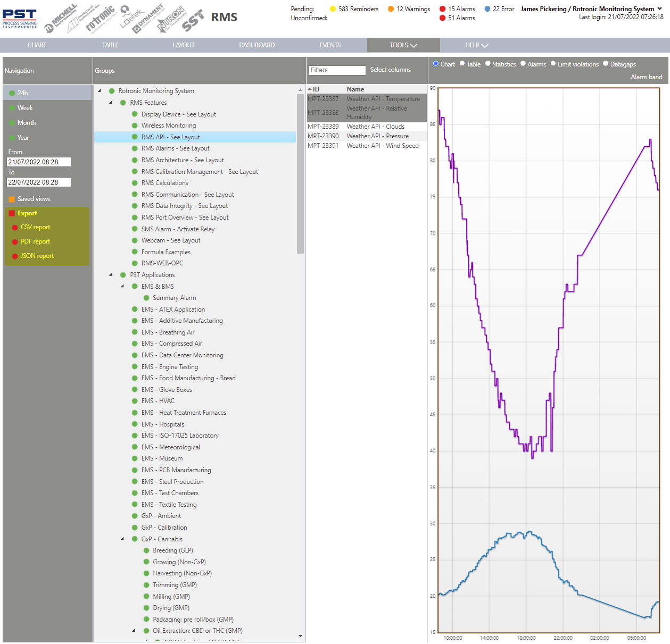The height and width of the screenshot is (644, 670).
Task: Click the red dot beside CSV report
Action: 15,228
